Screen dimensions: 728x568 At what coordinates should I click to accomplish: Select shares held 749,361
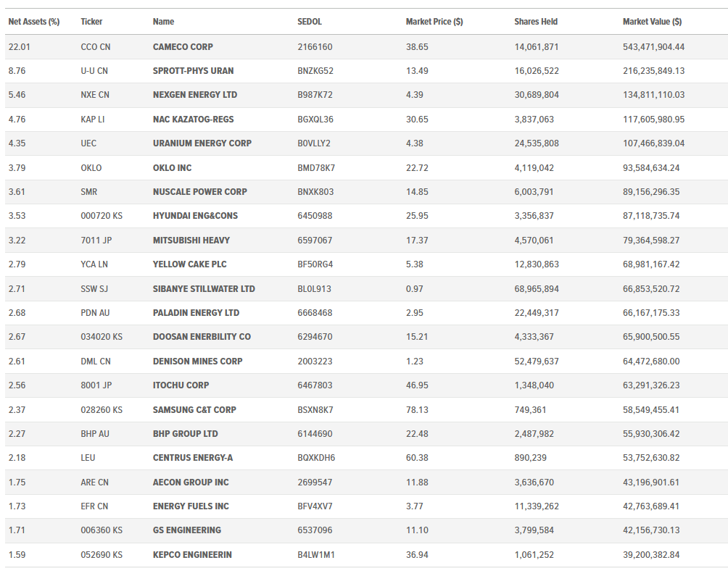coord(530,410)
